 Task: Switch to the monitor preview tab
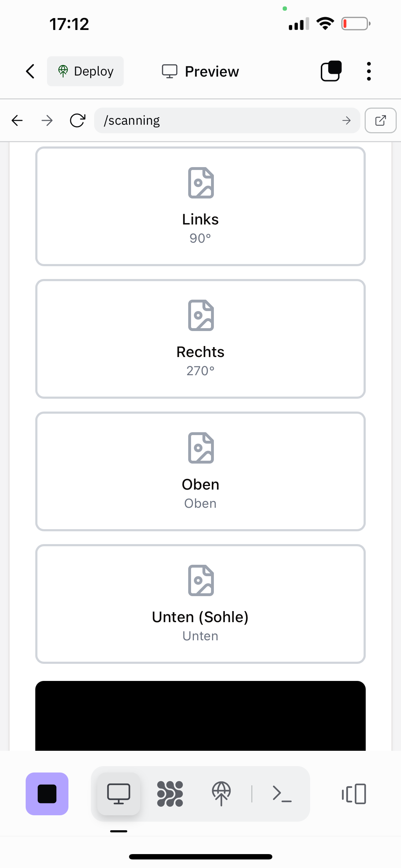119,794
